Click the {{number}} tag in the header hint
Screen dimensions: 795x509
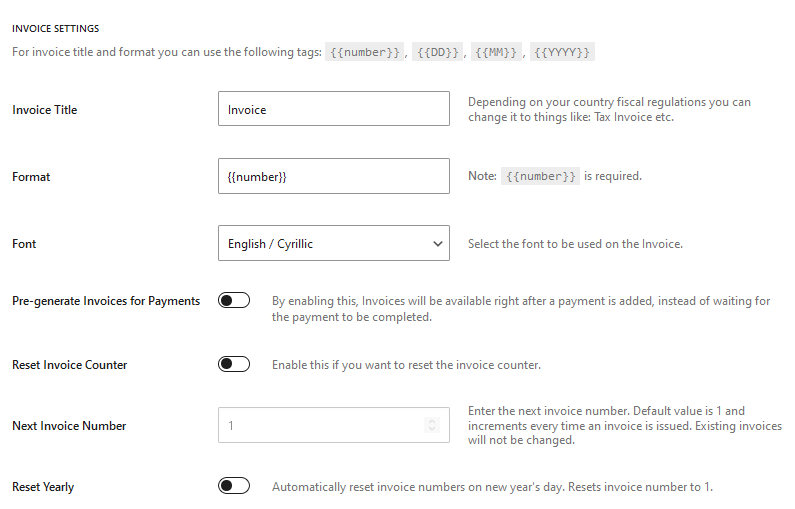pyautogui.click(x=364, y=52)
